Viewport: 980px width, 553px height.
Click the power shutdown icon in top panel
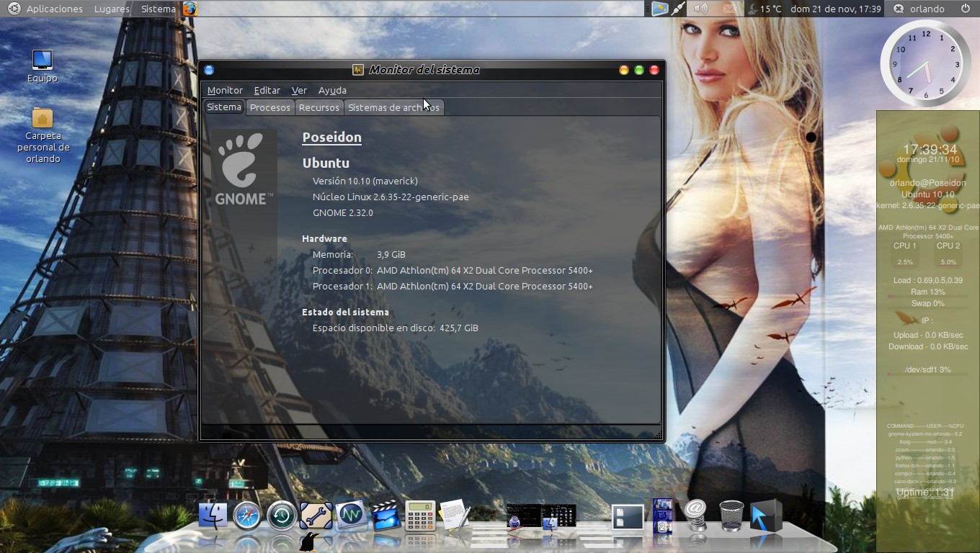pyautogui.click(x=966, y=9)
